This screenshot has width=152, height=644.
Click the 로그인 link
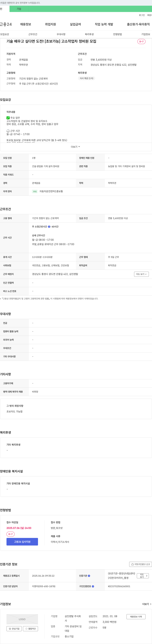pyautogui.click(x=142, y=15)
